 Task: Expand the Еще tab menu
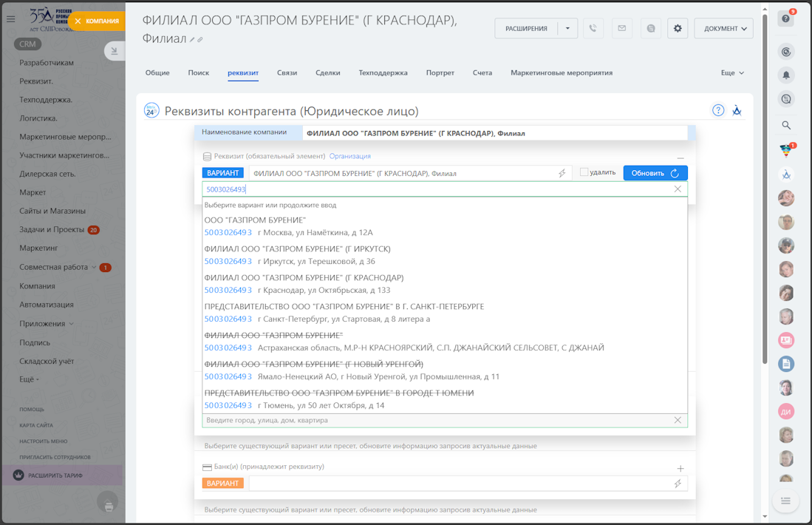tap(732, 72)
